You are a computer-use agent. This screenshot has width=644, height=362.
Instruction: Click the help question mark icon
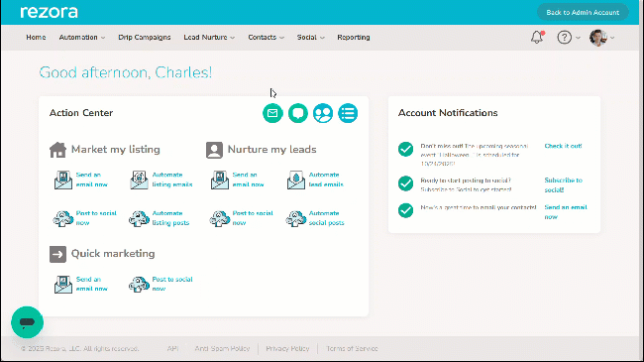[565, 38]
